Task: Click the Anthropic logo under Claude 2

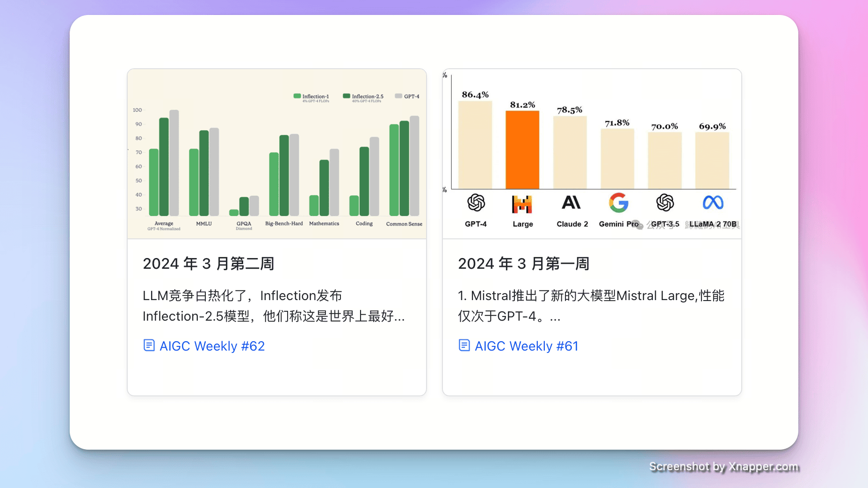Action: pyautogui.click(x=571, y=203)
